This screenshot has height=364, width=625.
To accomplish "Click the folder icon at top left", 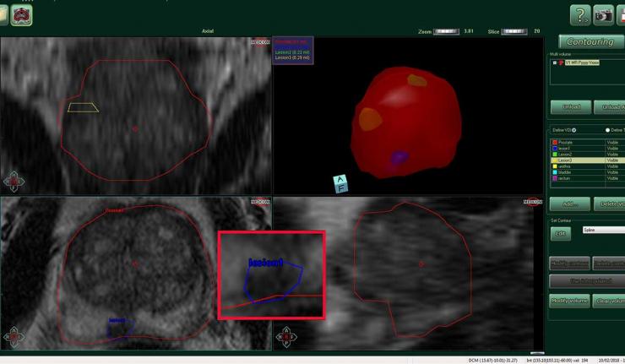I will [x=3, y=14].
